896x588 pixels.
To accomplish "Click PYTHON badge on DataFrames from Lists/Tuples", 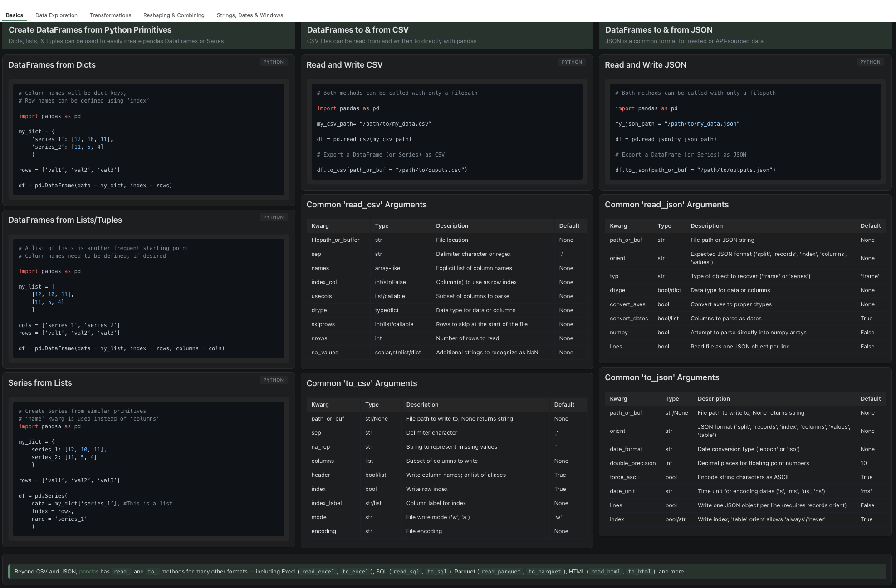I will coord(274,217).
